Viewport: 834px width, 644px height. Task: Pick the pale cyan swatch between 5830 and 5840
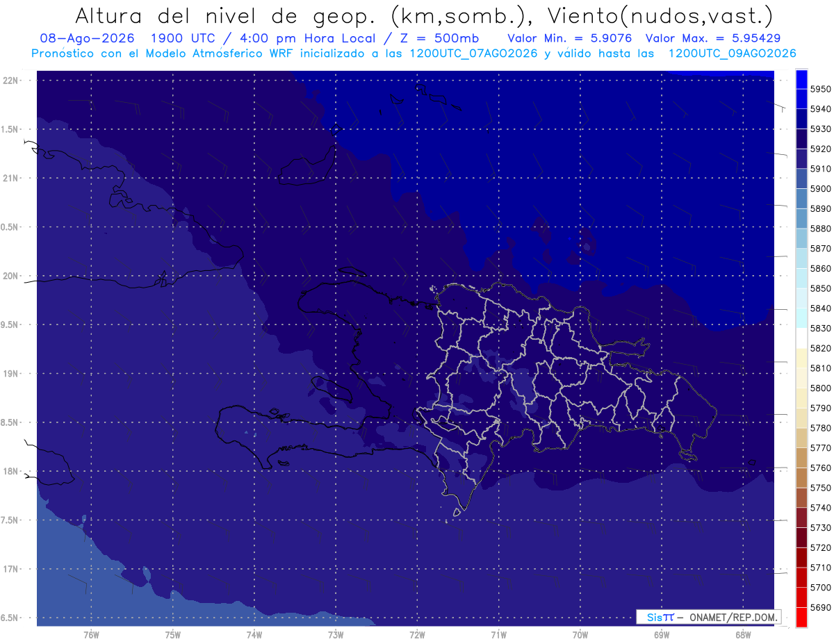[801, 319]
